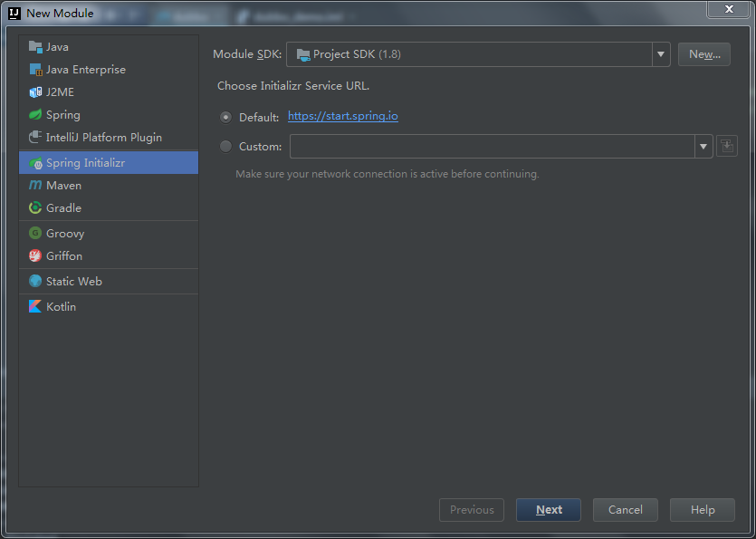The image size is (756, 539).
Task: Click the Spring leaf icon
Action: [35, 115]
